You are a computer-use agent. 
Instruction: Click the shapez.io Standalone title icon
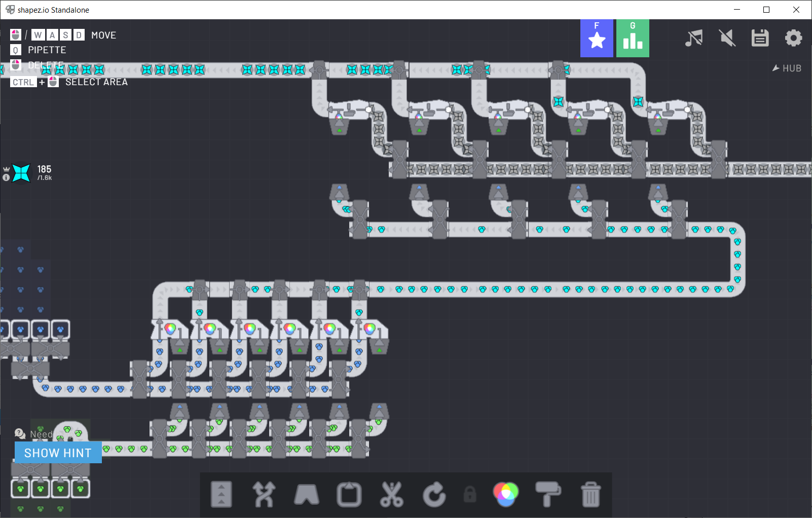10,10
